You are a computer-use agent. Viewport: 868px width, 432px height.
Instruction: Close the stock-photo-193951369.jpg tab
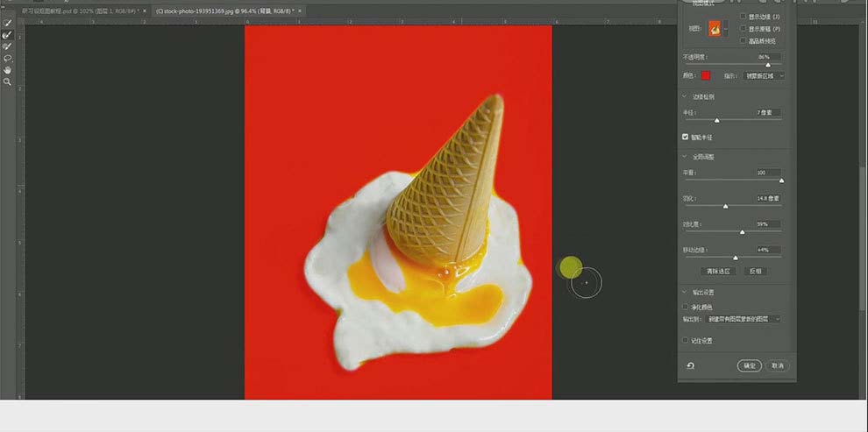point(300,11)
